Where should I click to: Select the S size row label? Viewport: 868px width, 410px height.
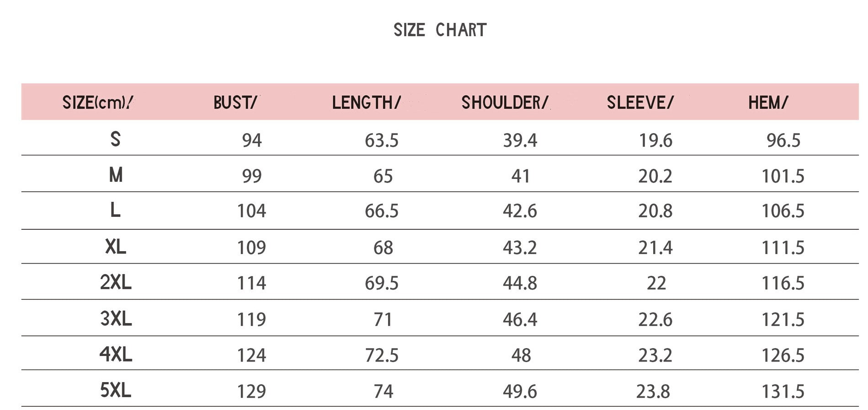point(116,139)
